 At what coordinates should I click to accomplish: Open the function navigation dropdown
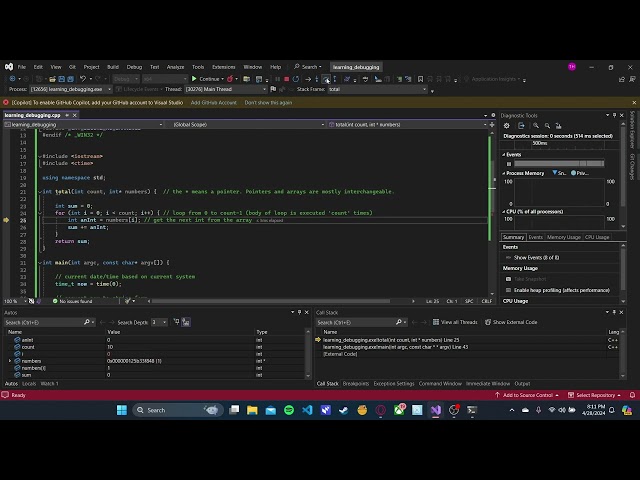(407, 124)
